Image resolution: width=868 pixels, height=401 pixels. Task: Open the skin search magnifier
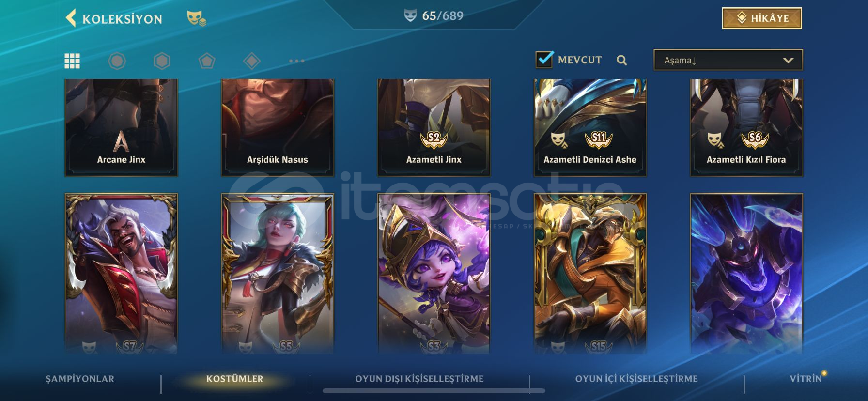coord(622,60)
